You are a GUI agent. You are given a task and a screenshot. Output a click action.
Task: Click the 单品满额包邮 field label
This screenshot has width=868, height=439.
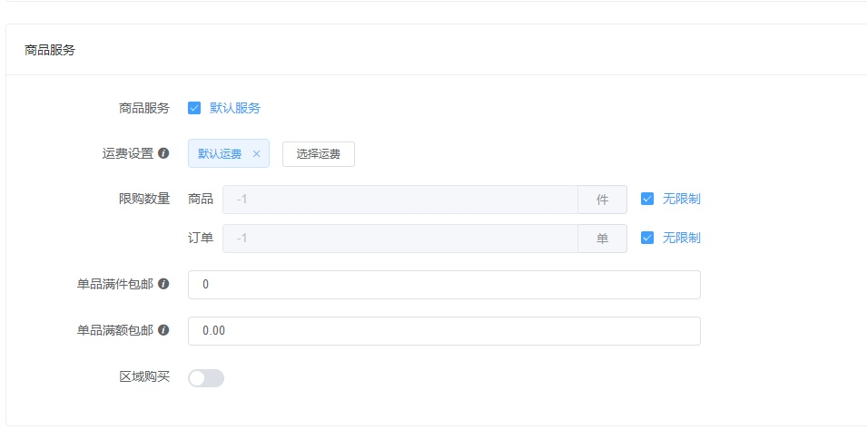coord(115,330)
